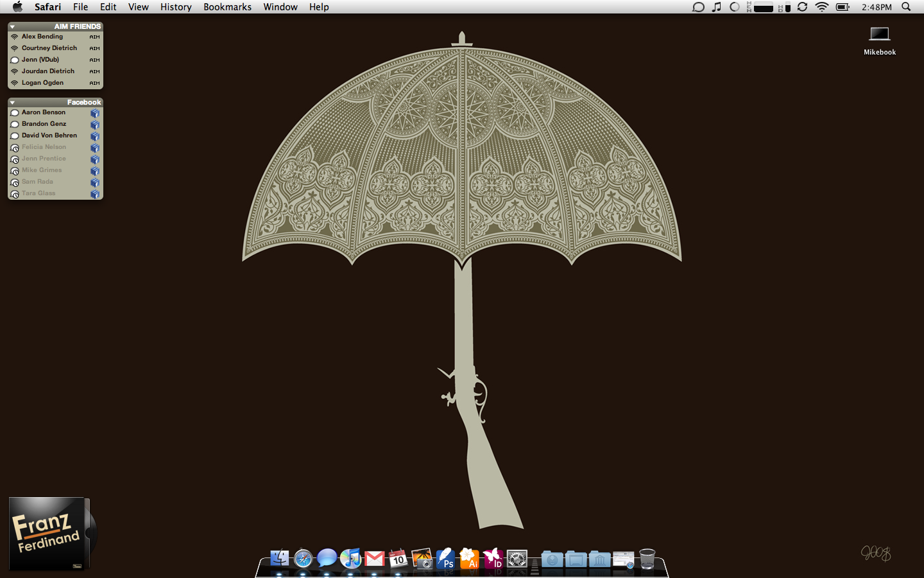Open the Safari menu

click(x=48, y=7)
